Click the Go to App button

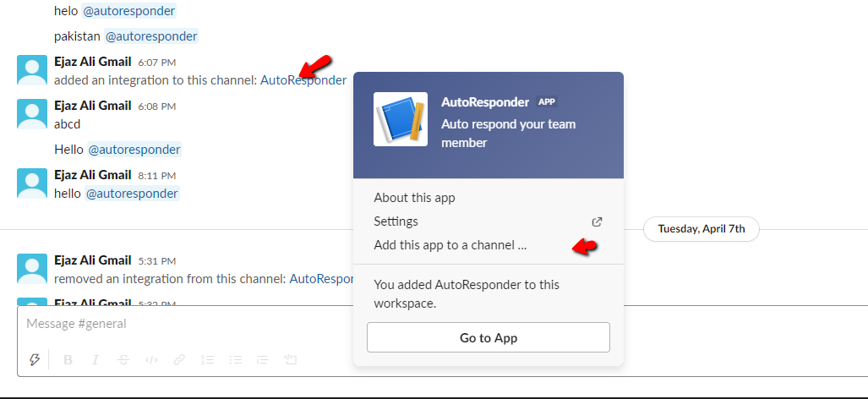point(489,337)
